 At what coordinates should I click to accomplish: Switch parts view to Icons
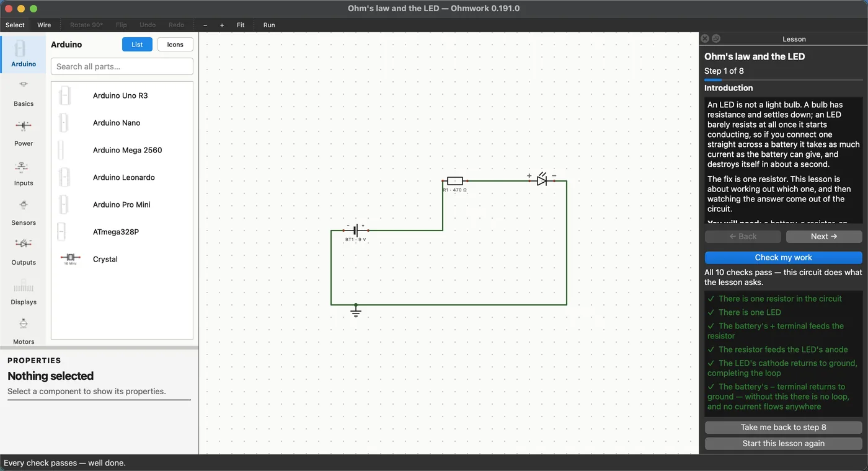click(x=175, y=45)
